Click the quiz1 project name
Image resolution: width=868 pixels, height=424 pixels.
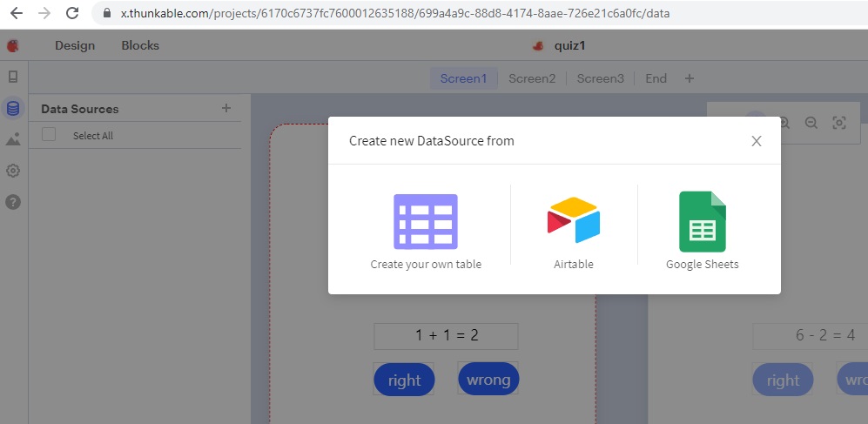[x=569, y=46]
